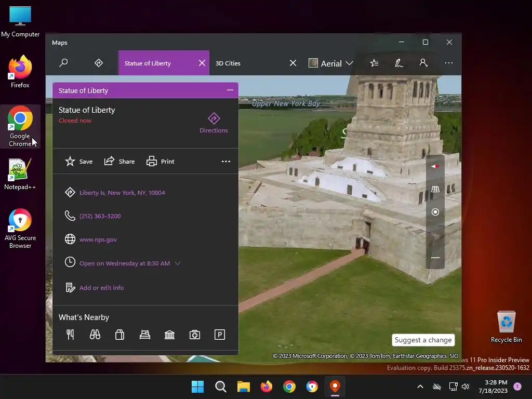The height and width of the screenshot is (399, 532).
Task: Find nearby parking with P icon
Action: tap(220, 335)
